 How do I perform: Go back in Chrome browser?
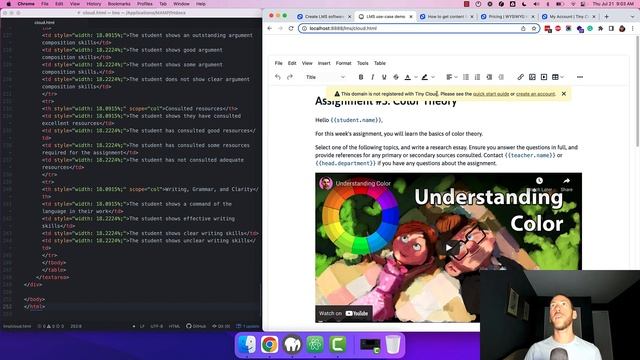[270, 29]
